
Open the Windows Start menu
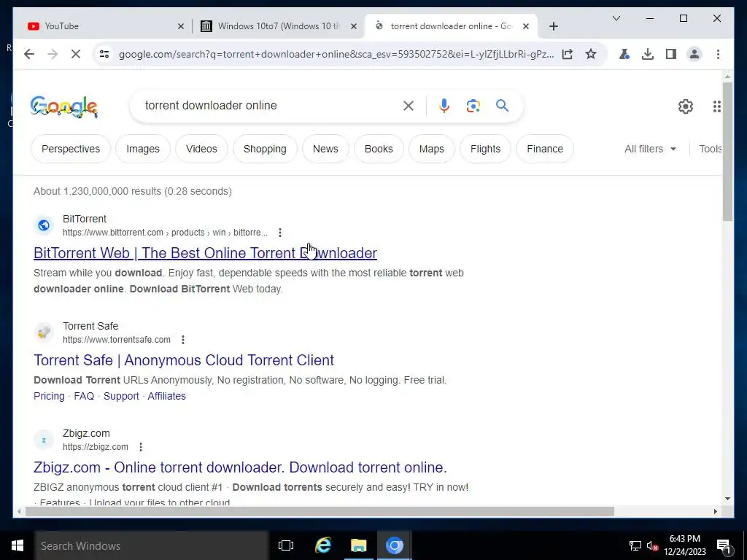click(x=18, y=545)
